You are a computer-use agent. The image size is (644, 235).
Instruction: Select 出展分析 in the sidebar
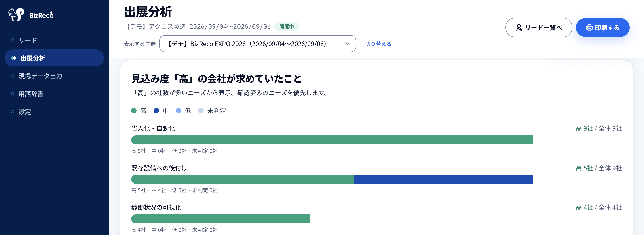pos(54,58)
